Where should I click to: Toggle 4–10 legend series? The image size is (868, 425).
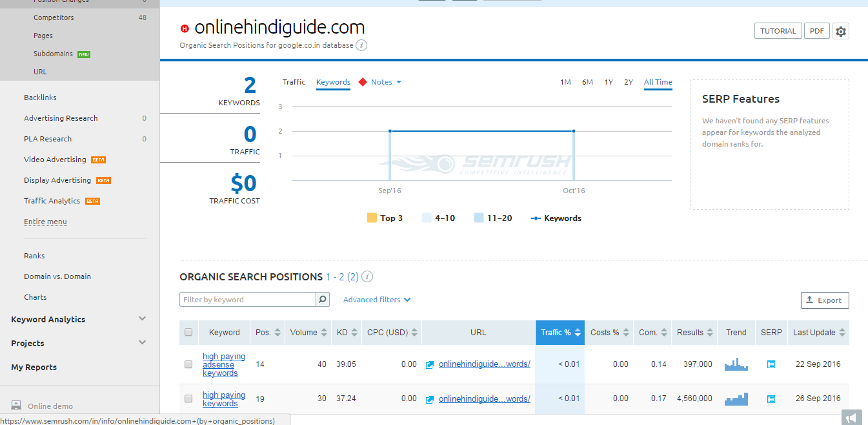pos(438,218)
